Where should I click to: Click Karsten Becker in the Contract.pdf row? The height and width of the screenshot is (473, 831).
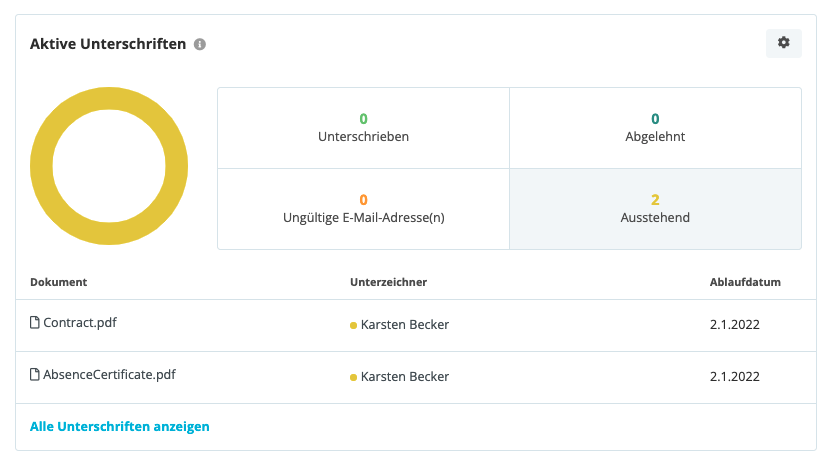(x=405, y=325)
